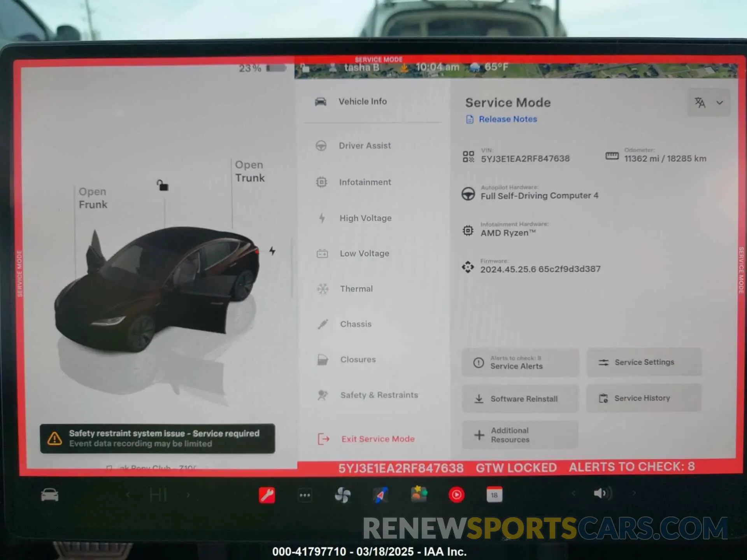Click the odometer icon
The height and width of the screenshot is (560, 747).
612,156
